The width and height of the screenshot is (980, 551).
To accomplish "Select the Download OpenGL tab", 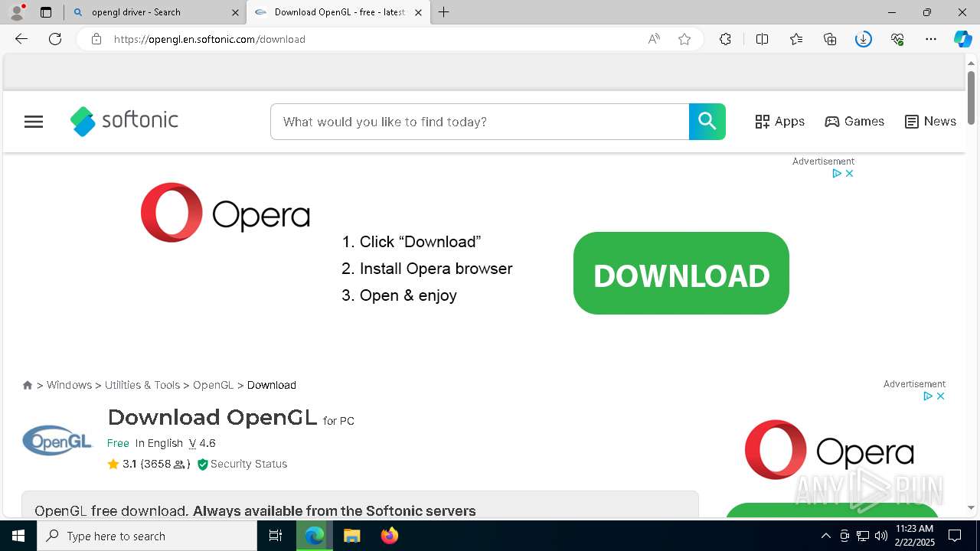I will pos(338,12).
